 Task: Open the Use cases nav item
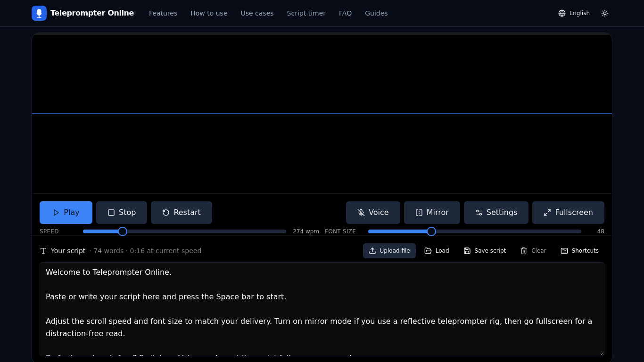257,13
